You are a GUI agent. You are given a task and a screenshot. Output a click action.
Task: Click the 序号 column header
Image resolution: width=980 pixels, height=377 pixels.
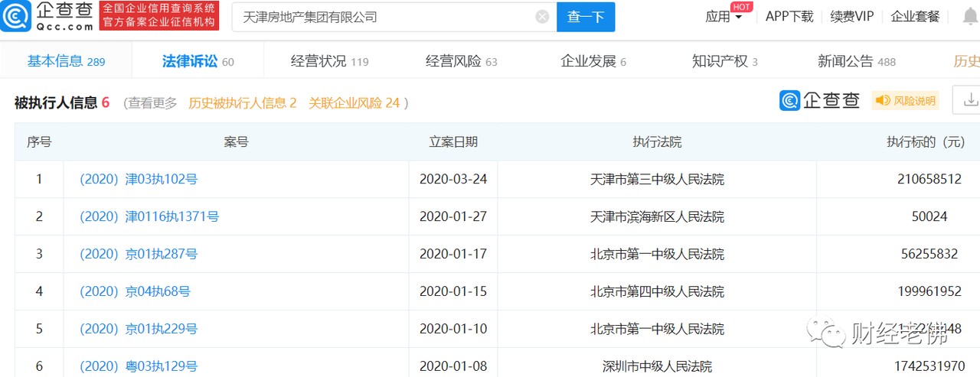point(39,141)
